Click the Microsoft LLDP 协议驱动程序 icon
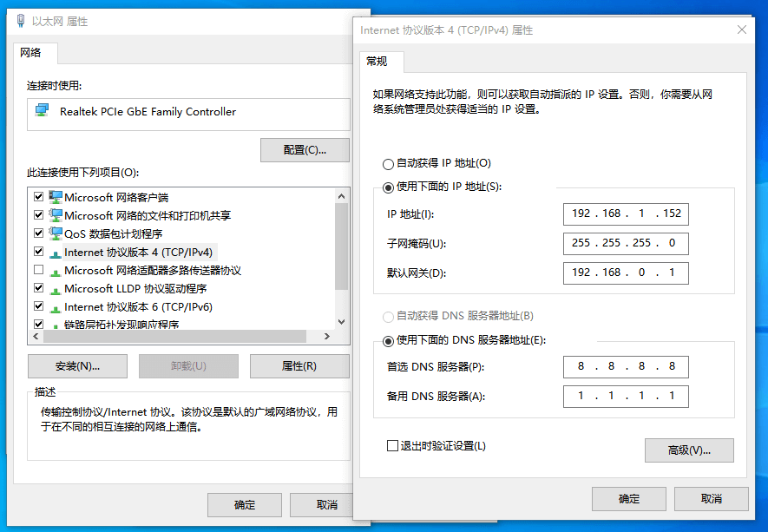This screenshot has width=768, height=532. [x=56, y=288]
